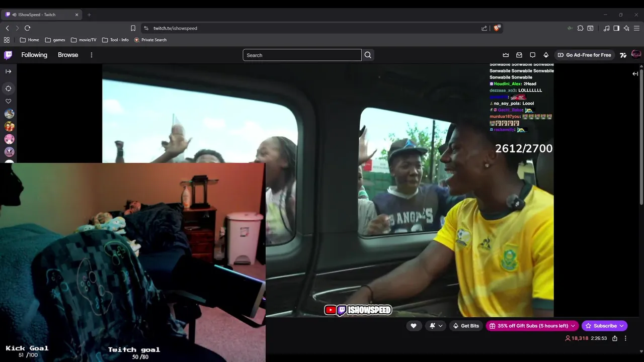Click Go Ad-Free for Free button
Screen dimensions: 644x362
click(584, 55)
